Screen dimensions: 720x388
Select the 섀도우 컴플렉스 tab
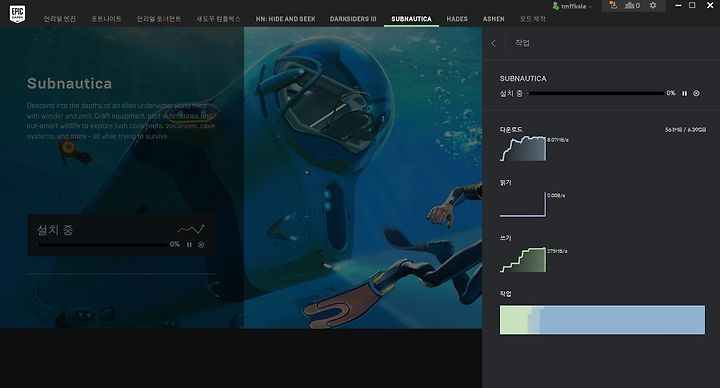pos(218,19)
